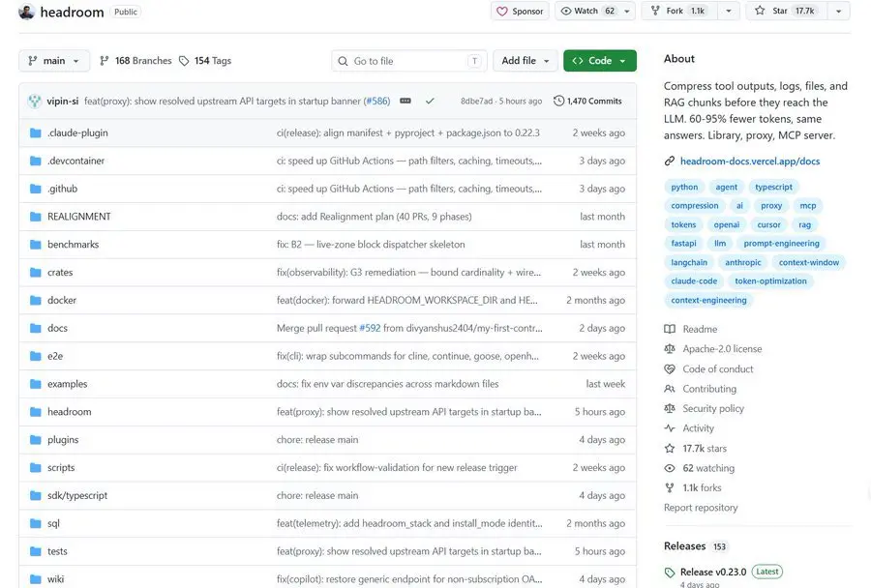Click Report repository link
Viewport: 871px width, 588px height.
(x=701, y=508)
